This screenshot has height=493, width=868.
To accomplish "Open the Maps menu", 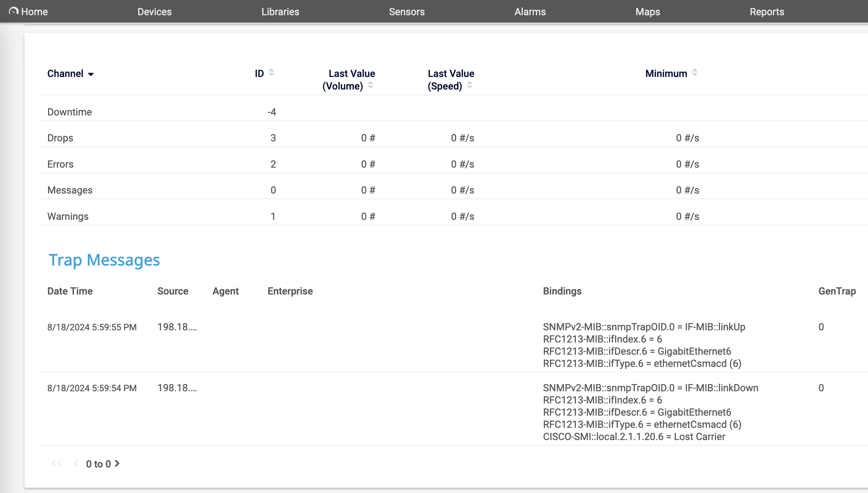I will click(x=648, y=12).
